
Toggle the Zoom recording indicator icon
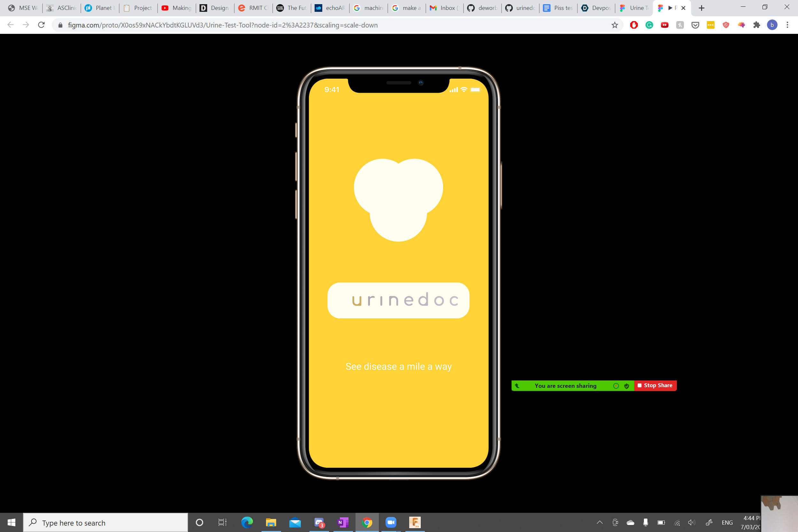tap(616, 386)
